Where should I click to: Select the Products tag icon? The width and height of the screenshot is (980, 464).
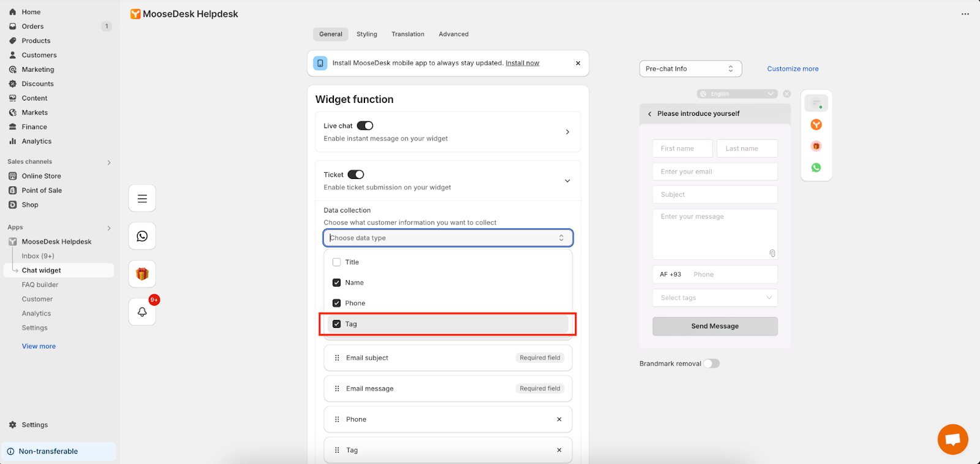pos(13,40)
